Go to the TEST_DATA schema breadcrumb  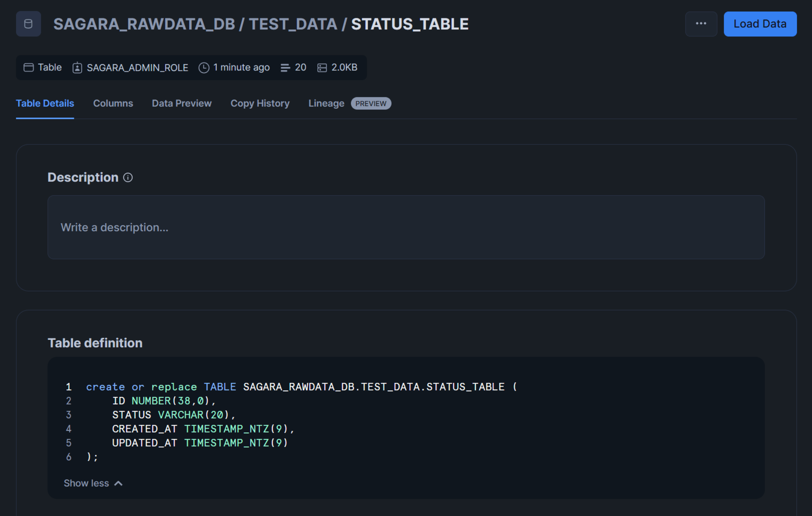(293, 24)
